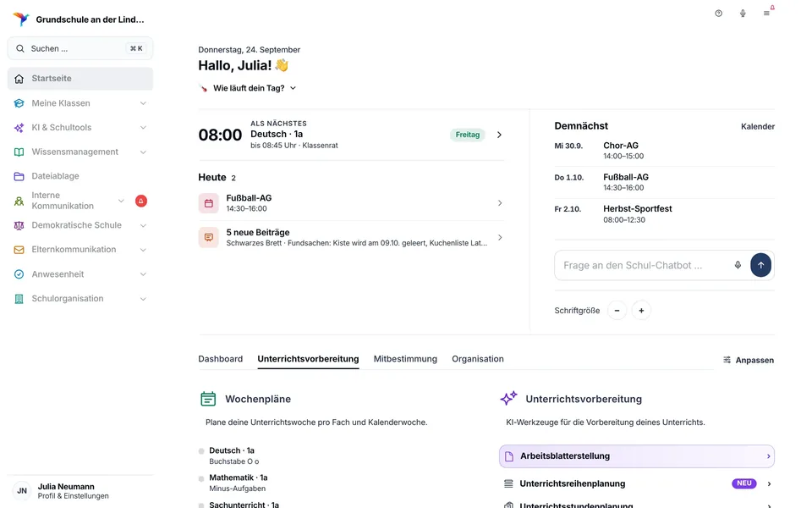Click the Anpassen button
The height and width of the screenshot is (508, 812).
(x=749, y=360)
